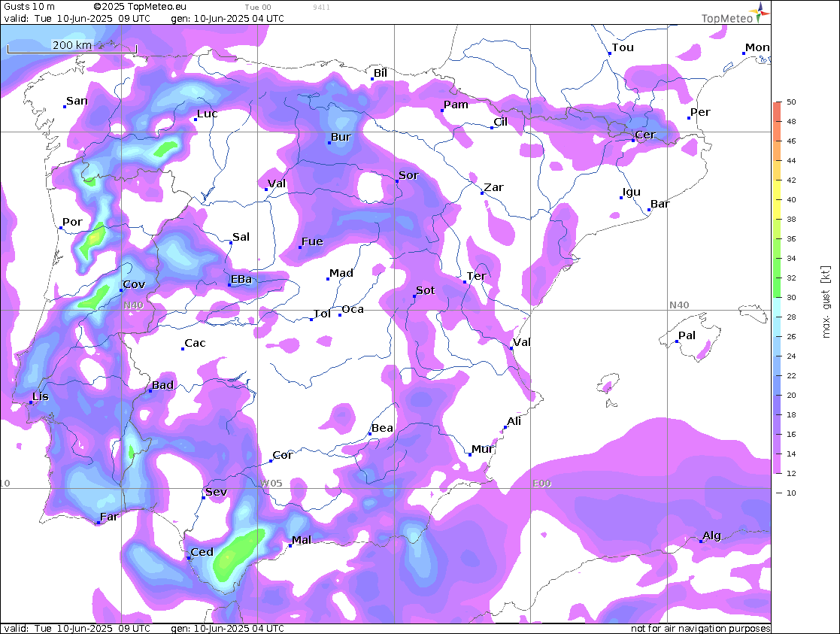Click the 'Cer' city label
The image size is (840, 634).
click(x=645, y=135)
